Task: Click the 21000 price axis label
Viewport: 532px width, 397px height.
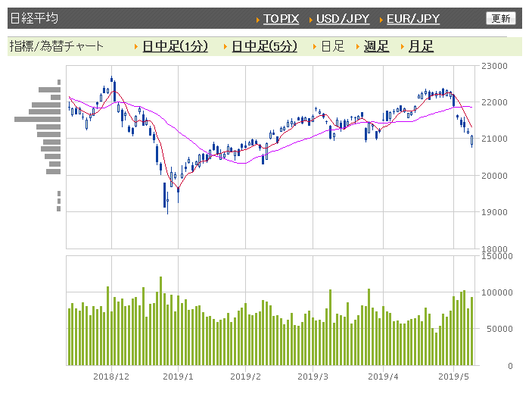Action: point(494,139)
